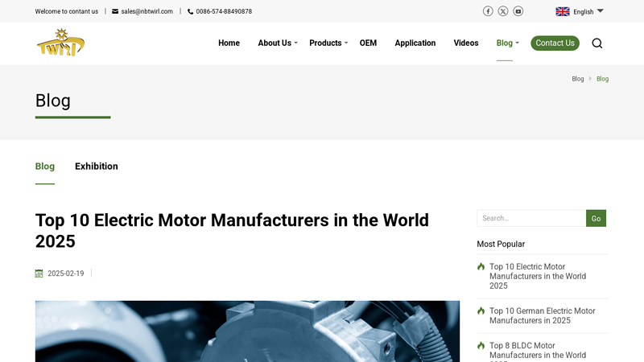Image resolution: width=644 pixels, height=362 pixels.
Task: Switch to the Exhibition tab
Action: [96, 167]
